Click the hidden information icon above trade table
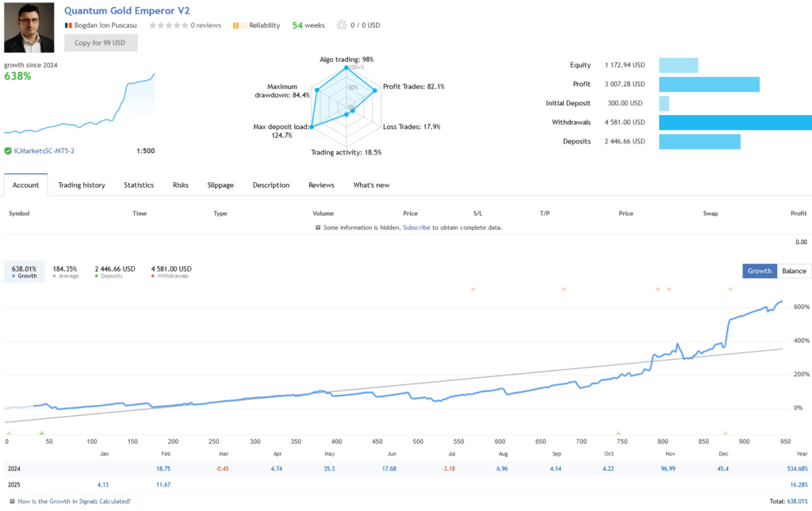This screenshot has width=812, height=511. pyautogui.click(x=316, y=227)
